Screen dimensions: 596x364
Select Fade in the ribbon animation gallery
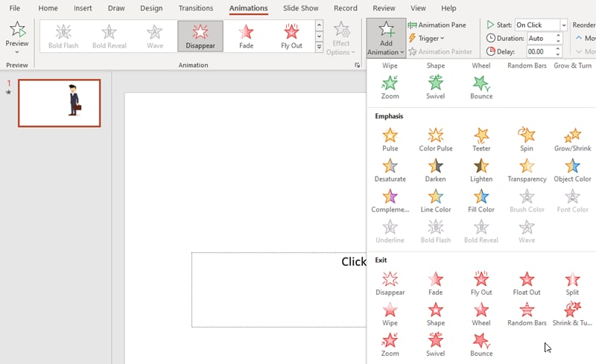[x=245, y=36]
